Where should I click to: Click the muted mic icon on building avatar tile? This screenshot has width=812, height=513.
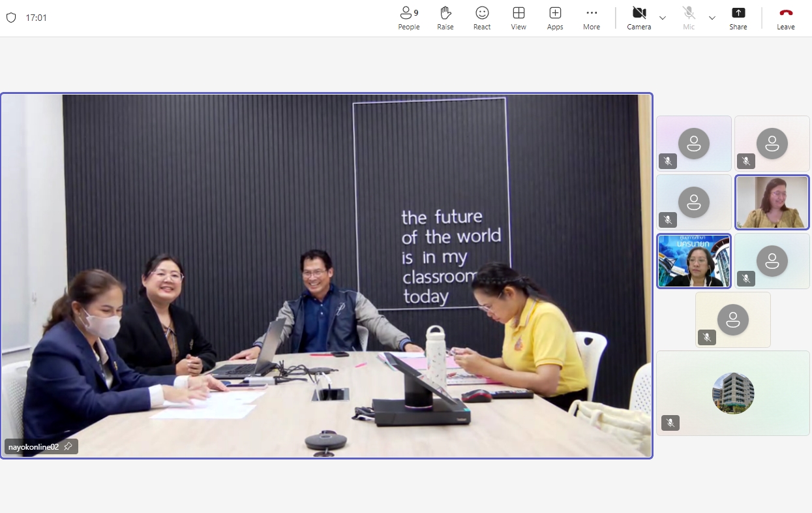click(x=670, y=422)
